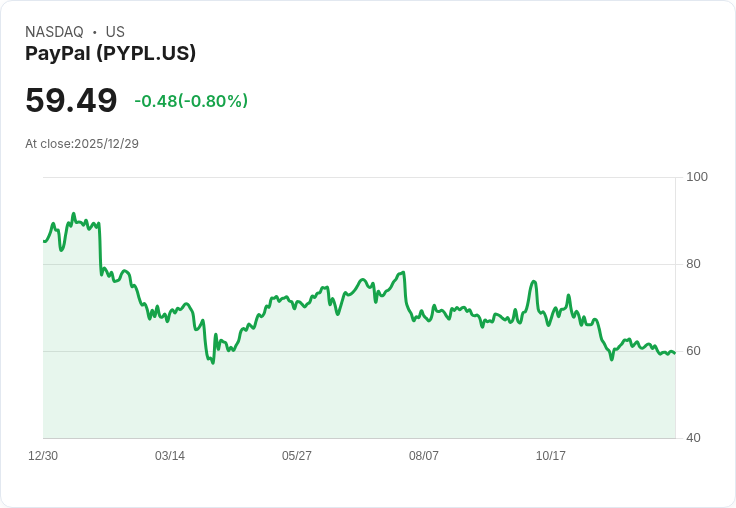This screenshot has width=736, height=508.
Task: Click the 05/27 date label on x-axis
Action: pyautogui.click(x=297, y=455)
